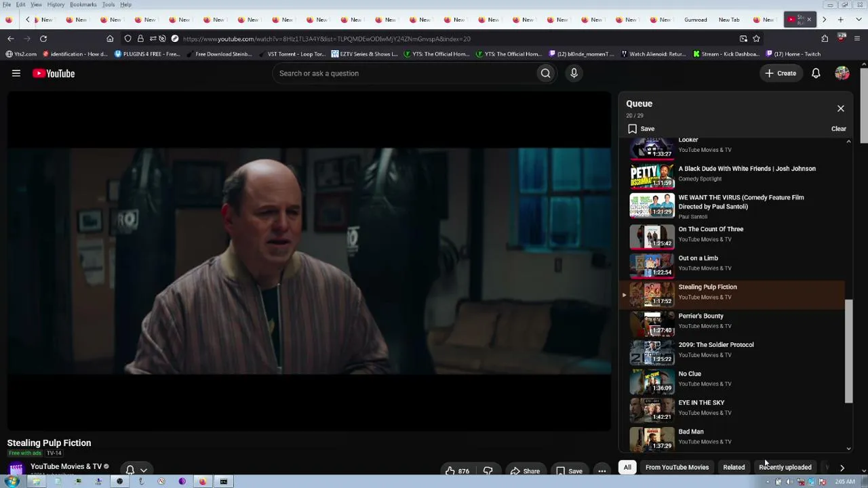This screenshot has height=488, width=868.
Task: Save the queue to a playlist
Action: pos(641,129)
